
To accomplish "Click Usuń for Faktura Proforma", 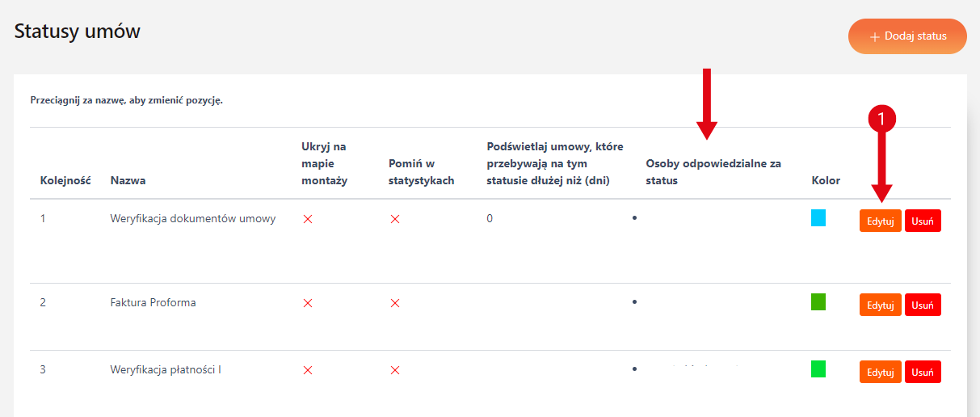I will (923, 305).
